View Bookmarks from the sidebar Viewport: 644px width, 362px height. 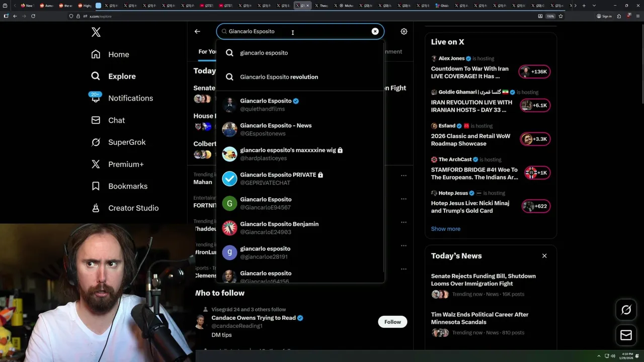pos(119,186)
